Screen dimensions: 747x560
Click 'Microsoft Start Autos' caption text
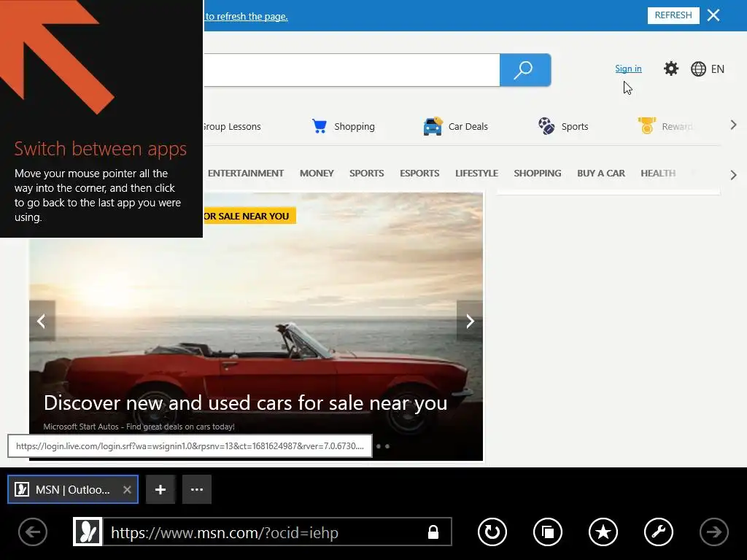pos(139,427)
